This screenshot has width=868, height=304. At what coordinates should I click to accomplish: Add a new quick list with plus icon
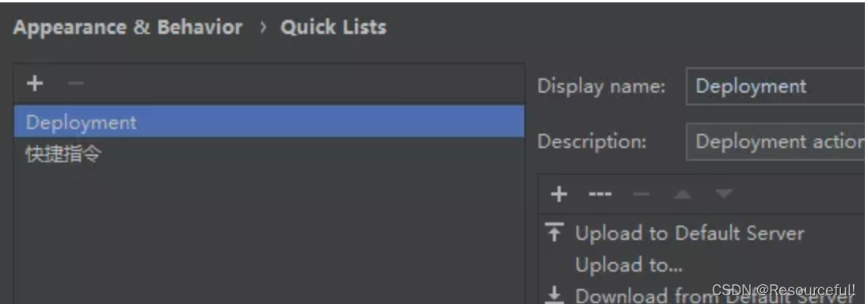pos(35,84)
